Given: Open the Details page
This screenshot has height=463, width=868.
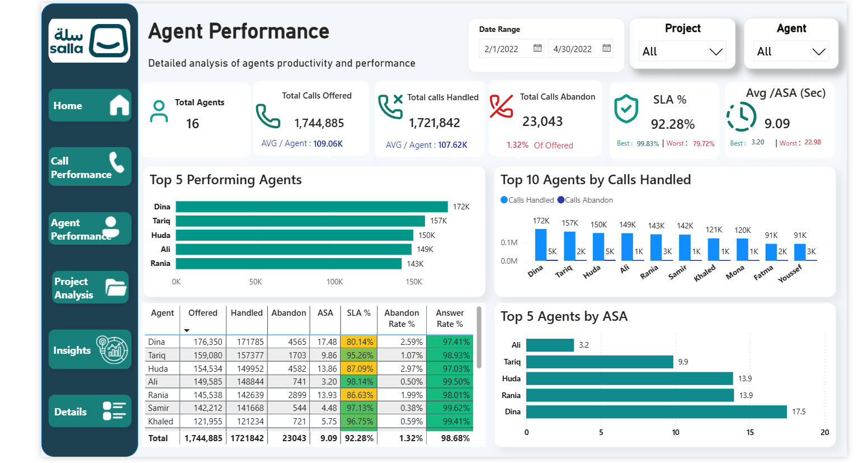Looking at the screenshot, I should click(90, 411).
